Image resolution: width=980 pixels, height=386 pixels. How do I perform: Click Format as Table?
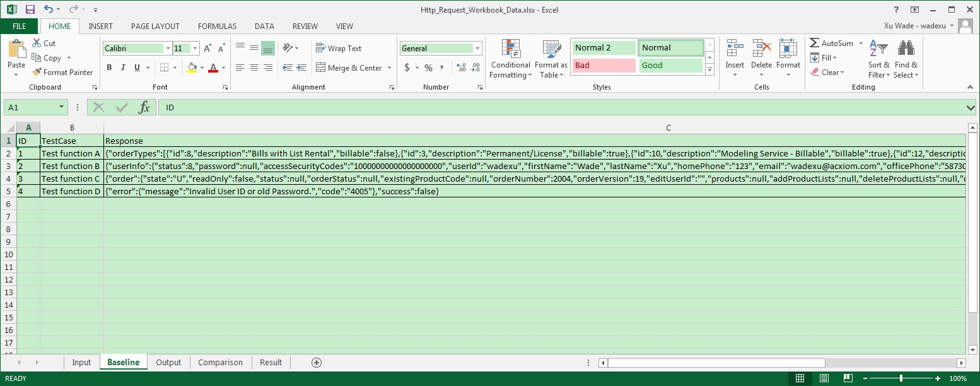point(551,59)
